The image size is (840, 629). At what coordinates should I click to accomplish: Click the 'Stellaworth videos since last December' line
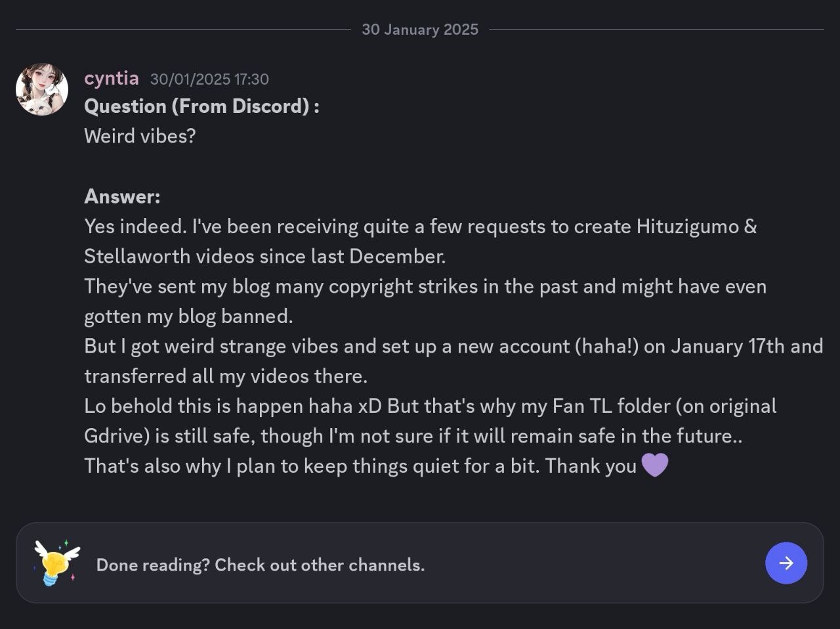(x=264, y=256)
